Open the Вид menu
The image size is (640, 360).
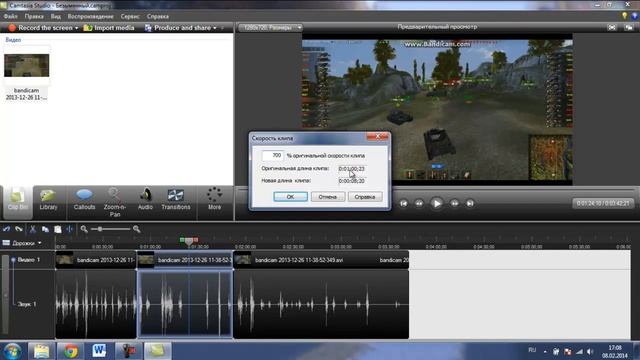56,16
